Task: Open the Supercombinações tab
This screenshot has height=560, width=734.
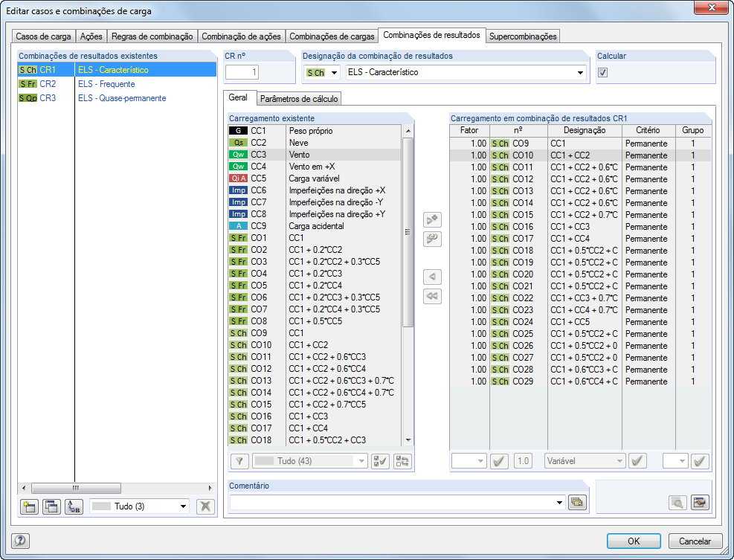Action: point(523,36)
